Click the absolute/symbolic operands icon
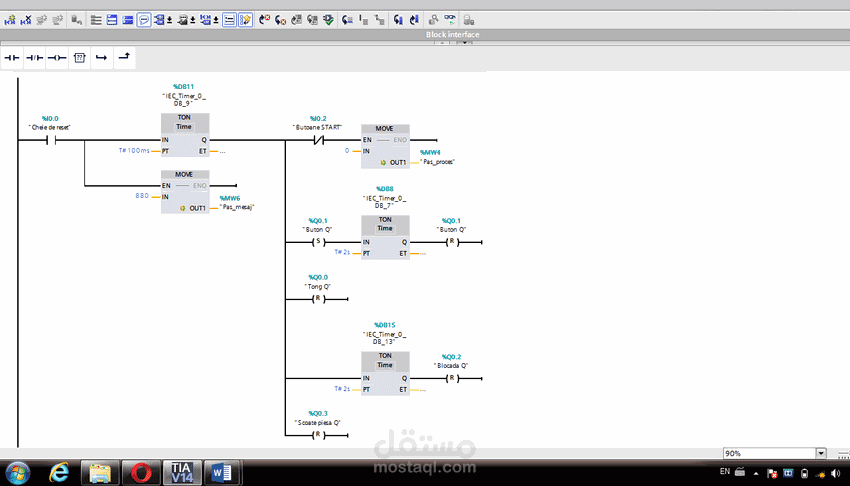Screen dimensions: 850x486 click(x=159, y=20)
